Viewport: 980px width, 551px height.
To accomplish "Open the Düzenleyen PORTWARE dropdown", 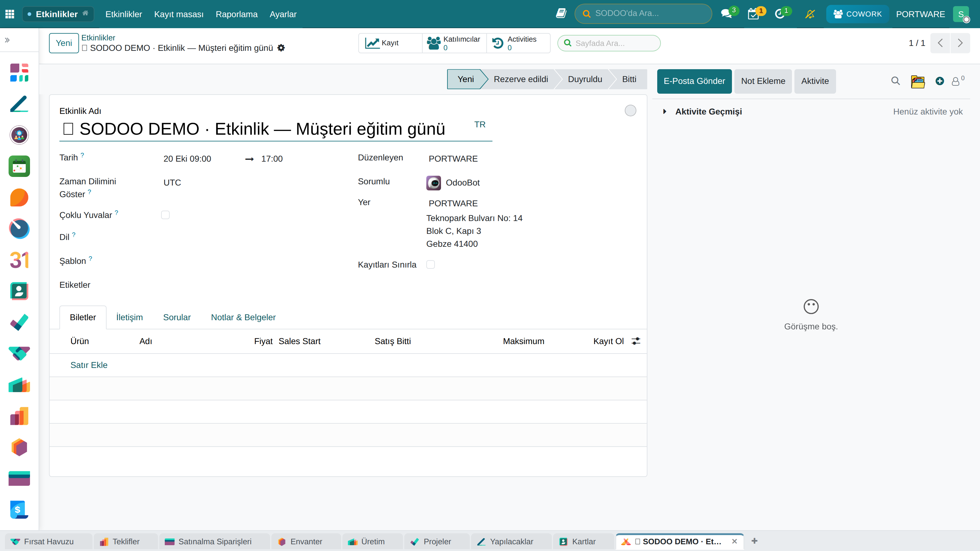I will pos(531,159).
